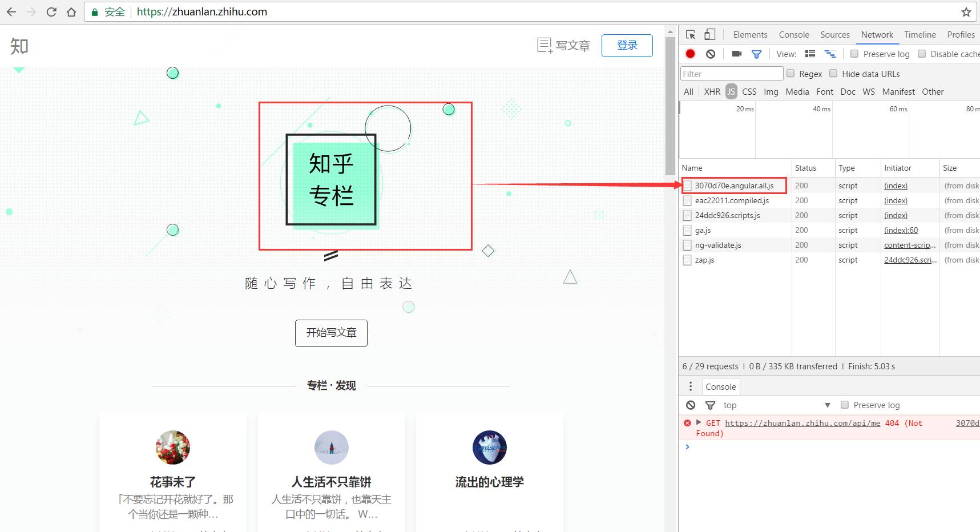Select 3070d70e.angular.all.js request
Viewport: 980px width, 532px height.
pyautogui.click(x=734, y=186)
